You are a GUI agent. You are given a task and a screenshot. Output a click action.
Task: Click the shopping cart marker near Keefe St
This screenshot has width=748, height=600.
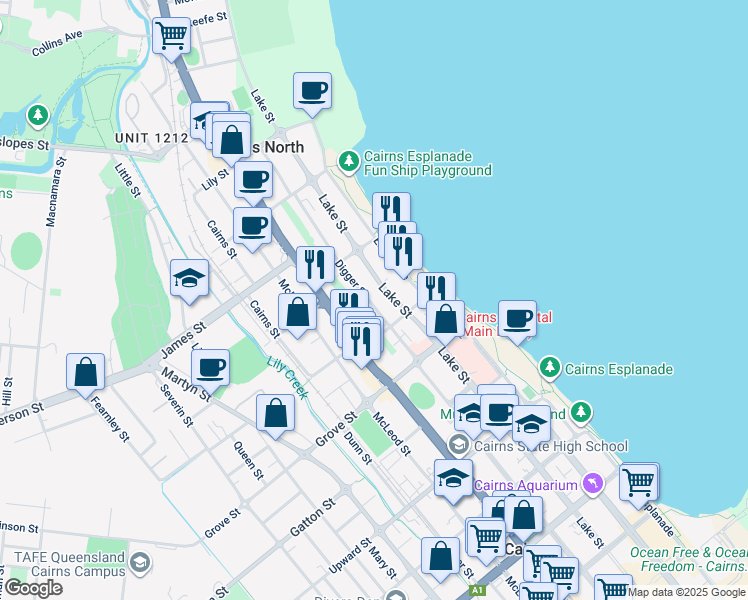pos(171,36)
